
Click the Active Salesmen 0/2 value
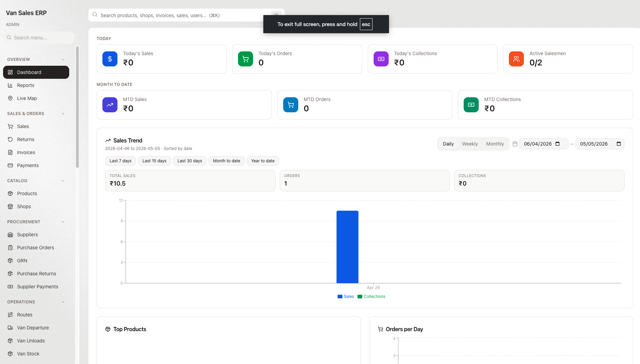coord(536,63)
